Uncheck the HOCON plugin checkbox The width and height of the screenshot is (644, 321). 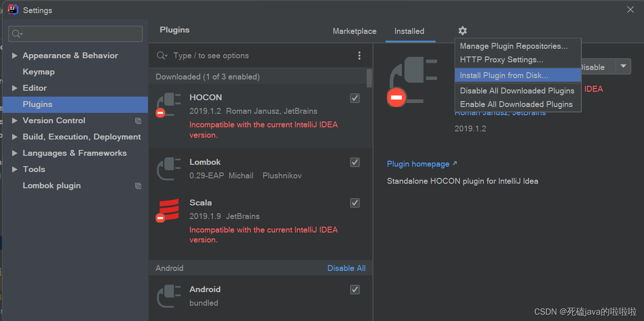354,98
